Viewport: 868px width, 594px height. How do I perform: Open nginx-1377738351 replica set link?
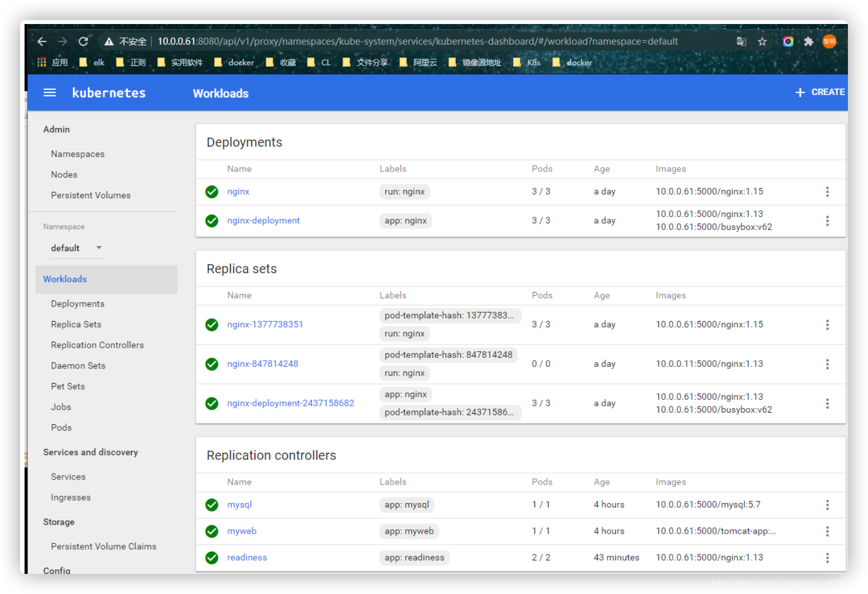(265, 324)
